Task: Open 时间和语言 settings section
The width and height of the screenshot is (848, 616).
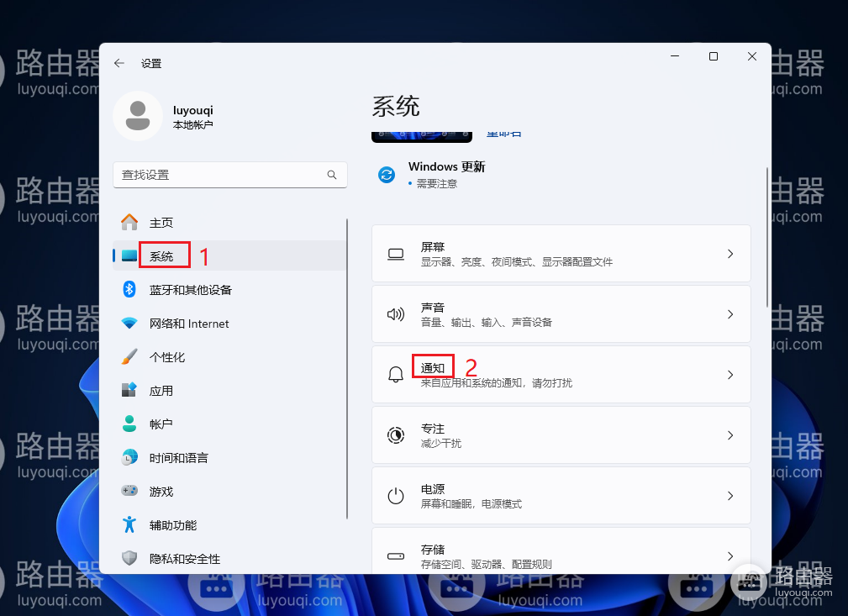Action: (x=229, y=457)
